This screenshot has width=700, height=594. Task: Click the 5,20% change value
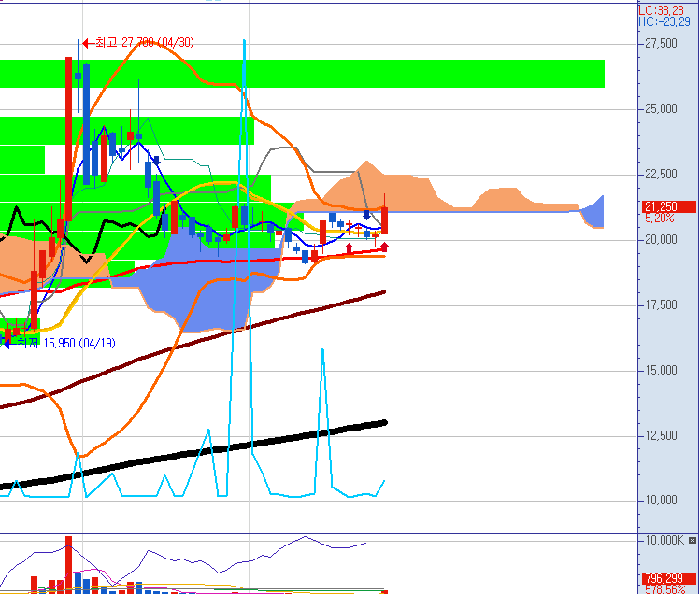(660, 219)
